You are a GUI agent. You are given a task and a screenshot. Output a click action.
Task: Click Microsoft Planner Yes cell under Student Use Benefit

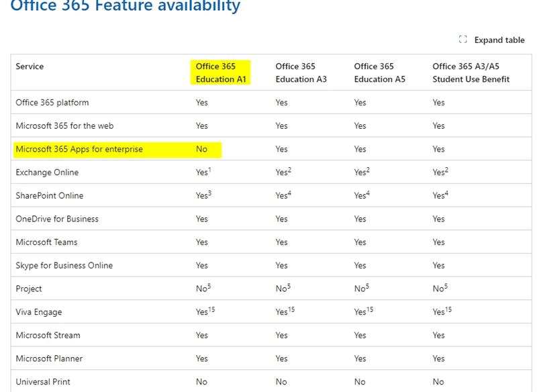[438, 359]
